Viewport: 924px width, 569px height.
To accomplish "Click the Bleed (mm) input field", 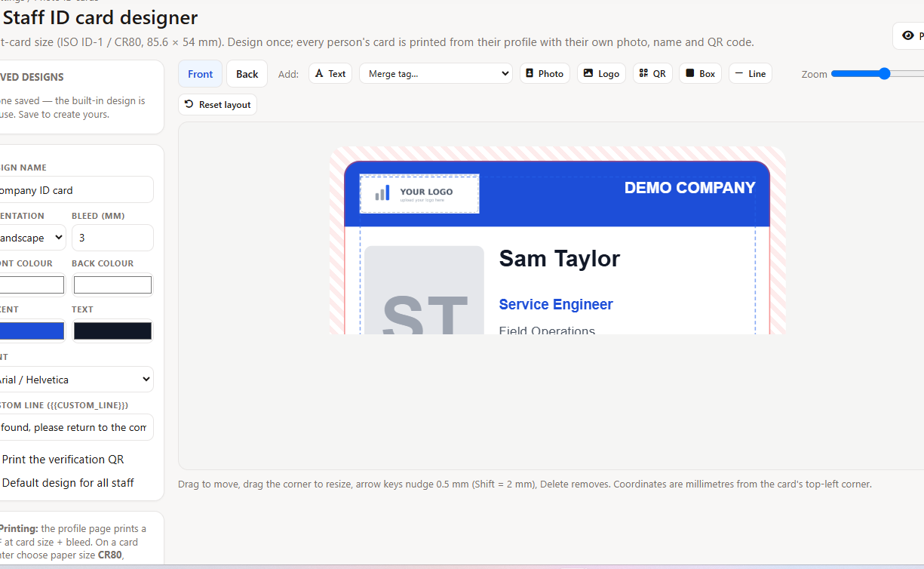I will pyautogui.click(x=112, y=238).
